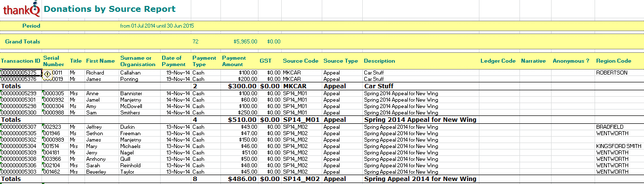Viewport: 644px width, 184px height.
Task: Click 'Spring Appeal 2014 for New Wing' totals description
Action: (420, 179)
